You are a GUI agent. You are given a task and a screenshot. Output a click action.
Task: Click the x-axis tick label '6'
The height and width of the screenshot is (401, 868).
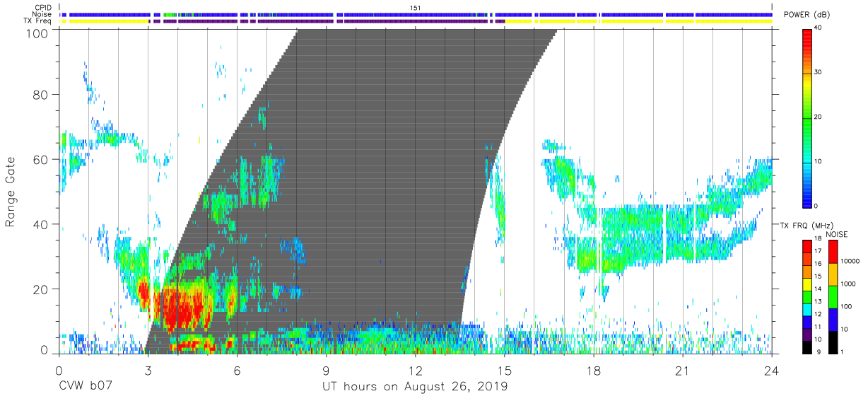(237, 371)
